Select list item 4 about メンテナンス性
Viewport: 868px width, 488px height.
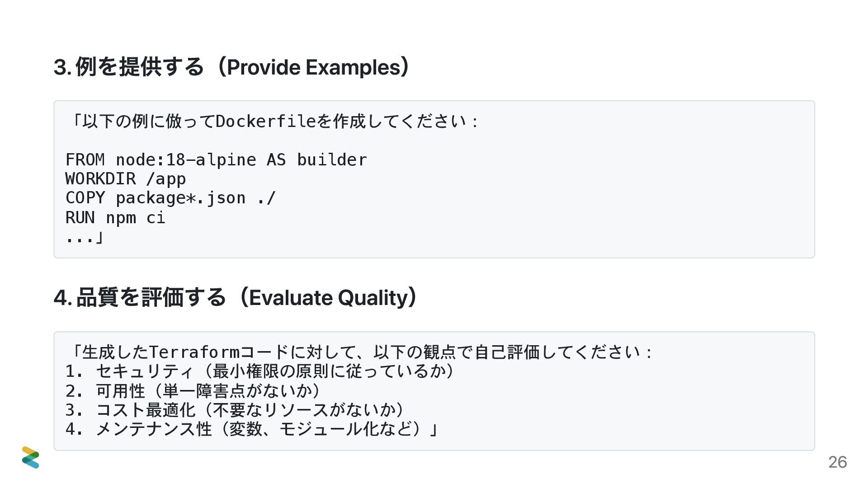click(251, 429)
